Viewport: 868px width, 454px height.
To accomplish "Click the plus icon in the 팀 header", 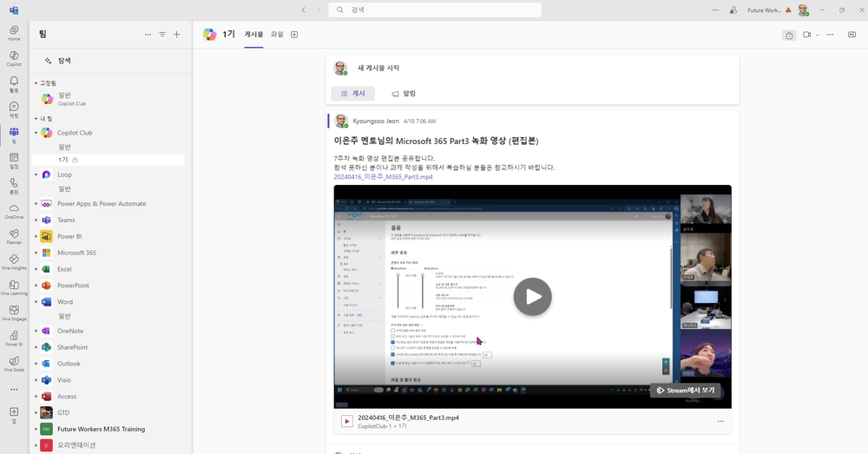I will [177, 35].
